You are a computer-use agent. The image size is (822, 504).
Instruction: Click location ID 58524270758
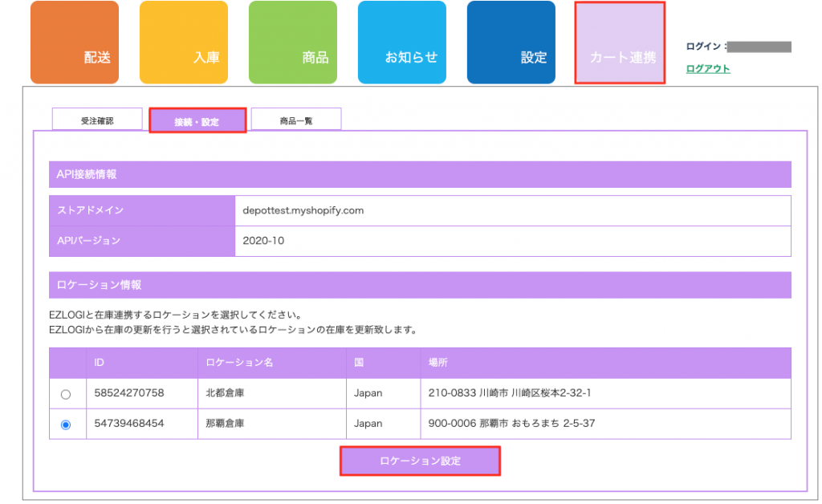coord(129,393)
